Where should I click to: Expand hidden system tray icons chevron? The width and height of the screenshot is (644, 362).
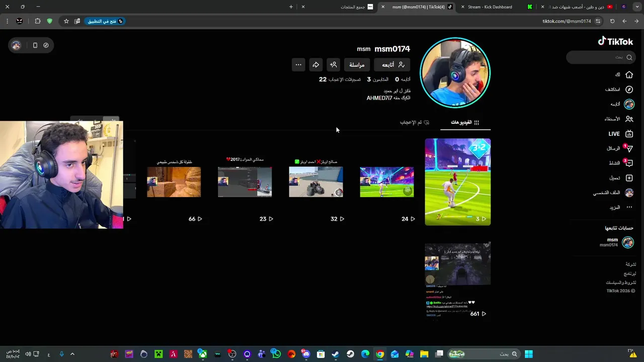point(72,354)
